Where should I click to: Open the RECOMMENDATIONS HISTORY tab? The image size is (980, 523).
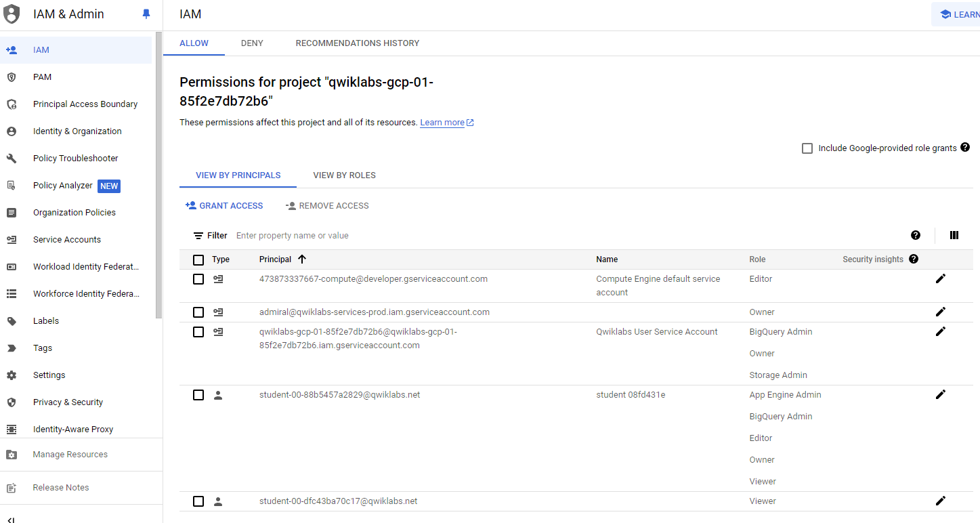358,43
